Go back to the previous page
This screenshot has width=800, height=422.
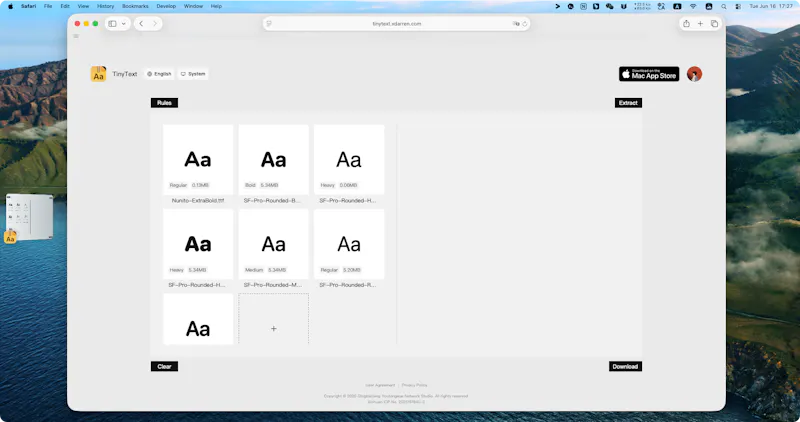click(x=141, y=23)
